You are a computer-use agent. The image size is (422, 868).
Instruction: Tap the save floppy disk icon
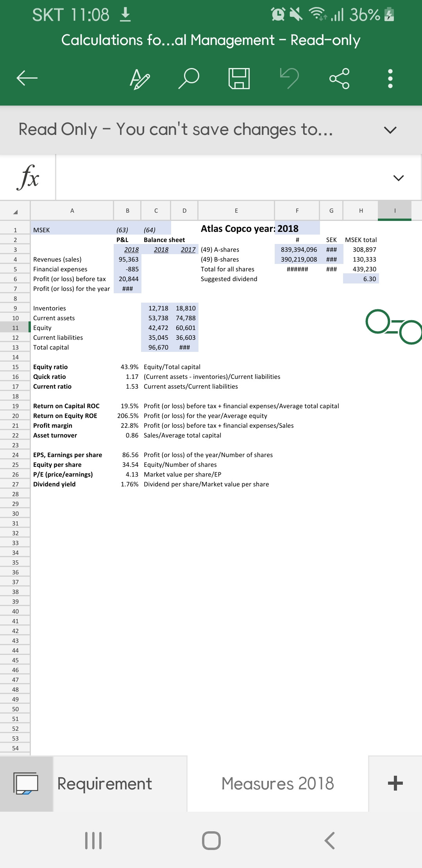pyautogui.click(x=239, y=78)
